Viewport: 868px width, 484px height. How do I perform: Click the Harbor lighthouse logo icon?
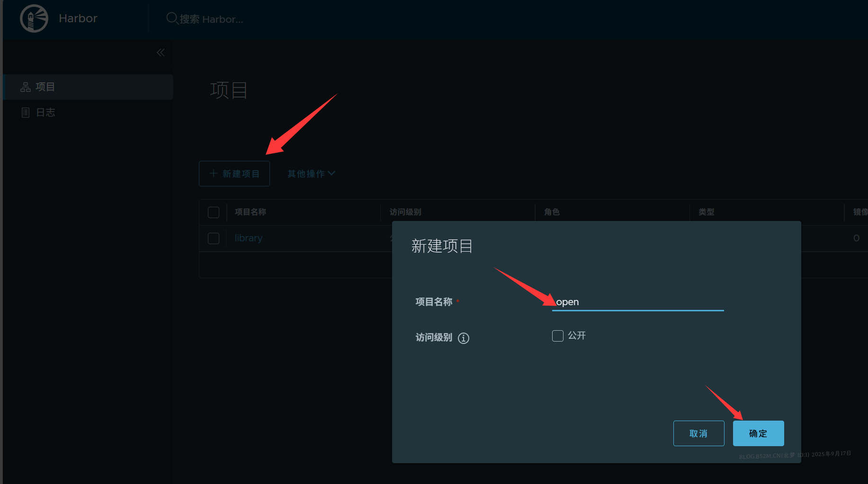(x=34, y=18)
